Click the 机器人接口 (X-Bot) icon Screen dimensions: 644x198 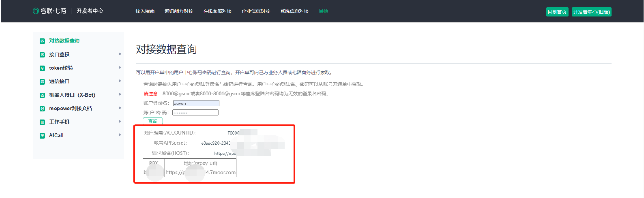pos(42,95)
